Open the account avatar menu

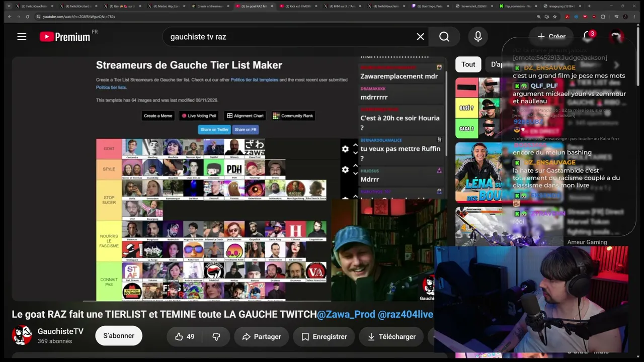tap(616, 37)
